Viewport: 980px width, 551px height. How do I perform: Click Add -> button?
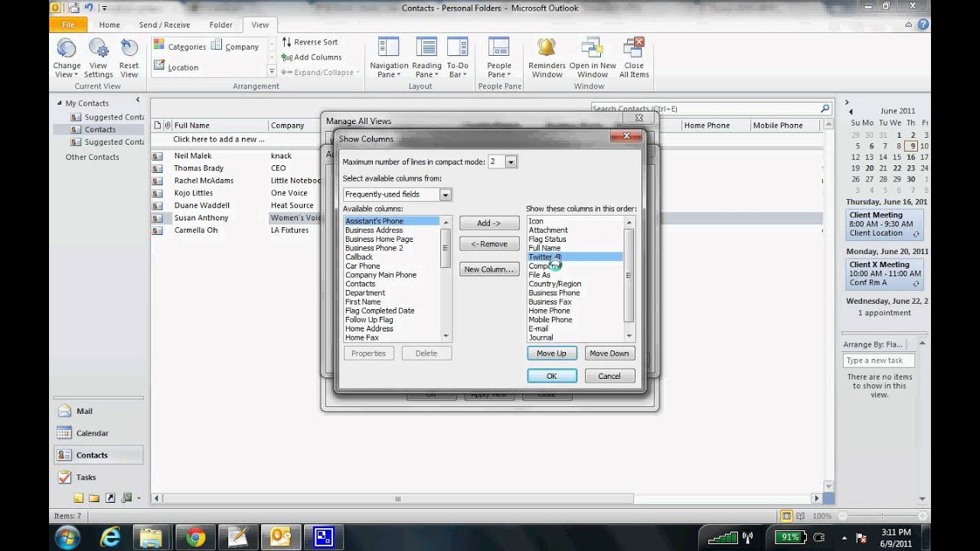tap(488, 223)
